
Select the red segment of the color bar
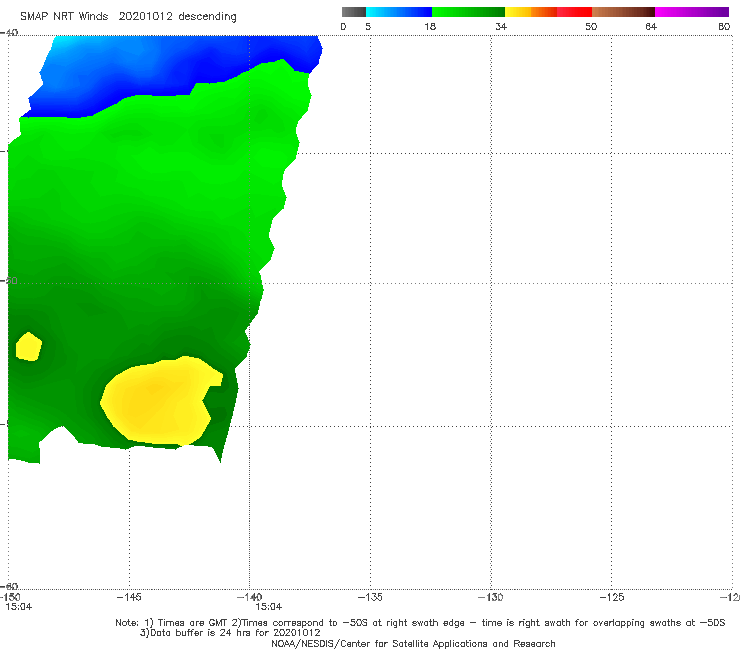[x=574, y=12]
